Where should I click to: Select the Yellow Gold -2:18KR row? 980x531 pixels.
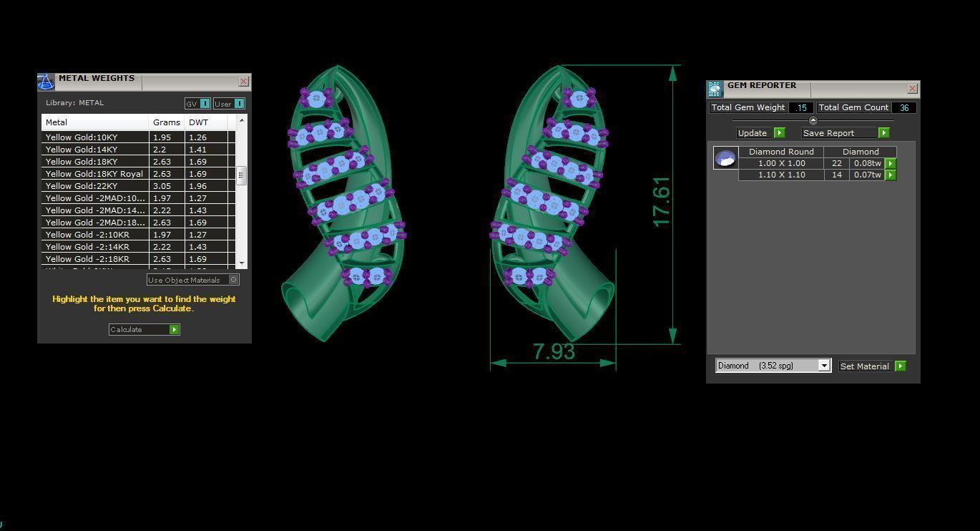click(x=138, y=259)
